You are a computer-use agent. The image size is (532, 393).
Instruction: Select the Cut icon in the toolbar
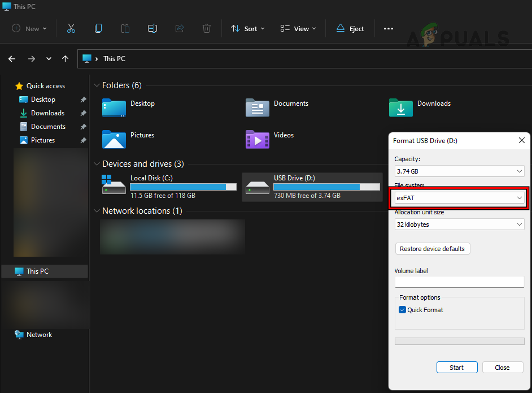pyautogui.click(x=71, y=28)
